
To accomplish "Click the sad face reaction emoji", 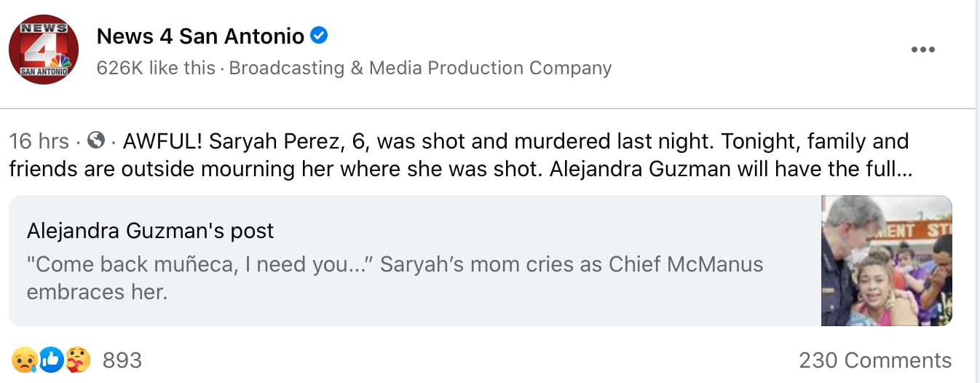I will click(x=23, y=360).
